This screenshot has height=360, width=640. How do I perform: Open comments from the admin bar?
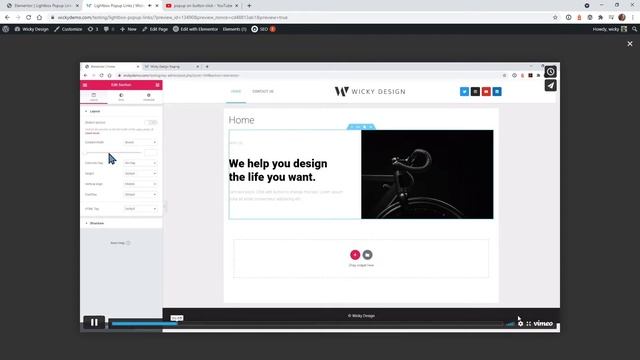[x=109, y=29]
